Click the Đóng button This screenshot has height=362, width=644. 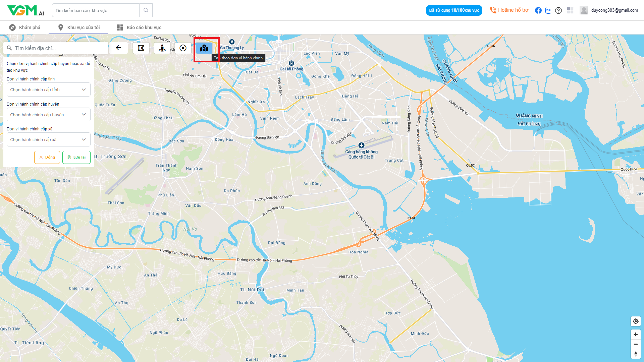(47, 157)
